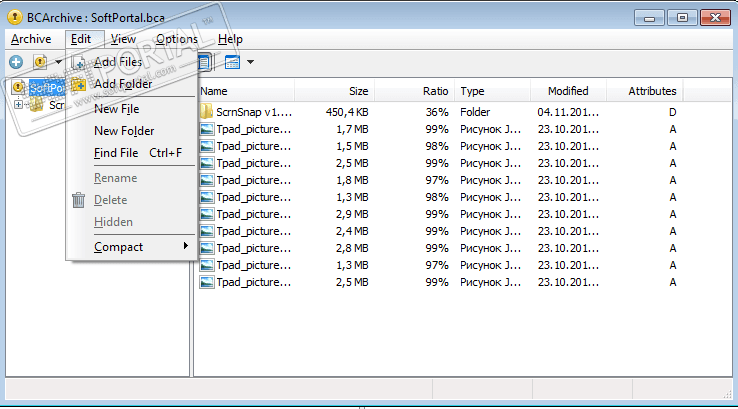This screenshot has height=409, width=738.
Task: Open the Archive menu
Action: tap(31, 39)
